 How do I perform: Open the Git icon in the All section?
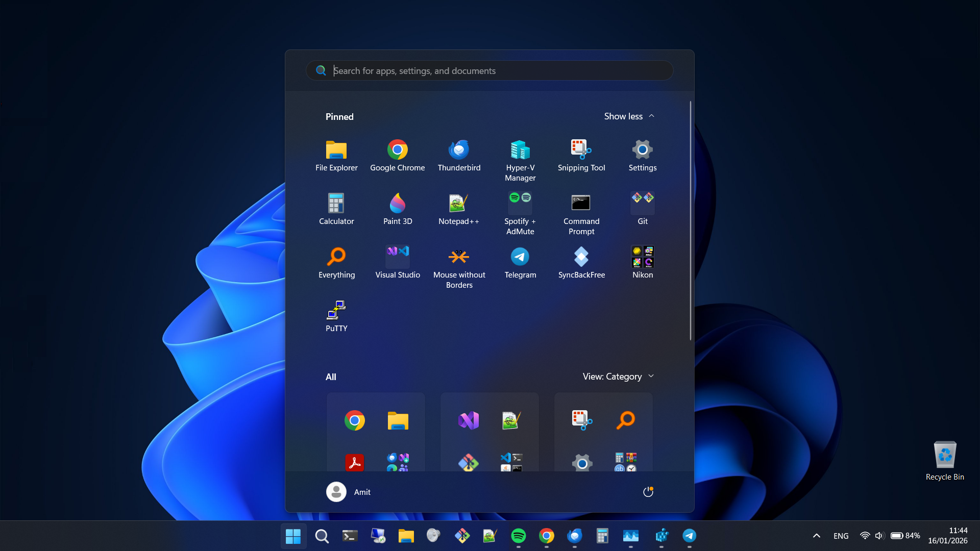point(468,462)
